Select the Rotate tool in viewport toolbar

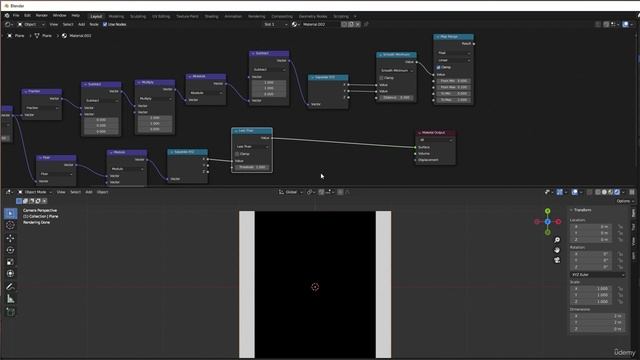point(11,250)
